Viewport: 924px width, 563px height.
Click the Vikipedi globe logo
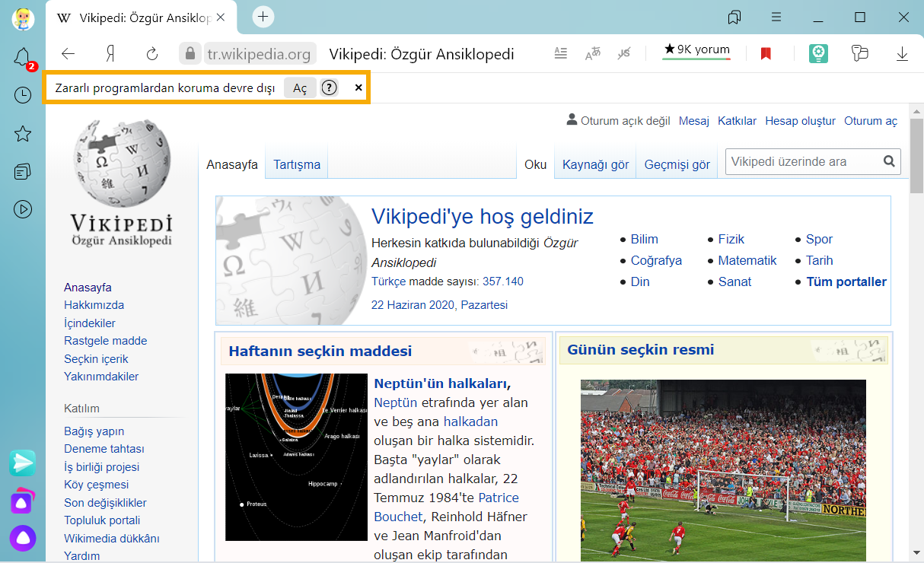[122, 183]
